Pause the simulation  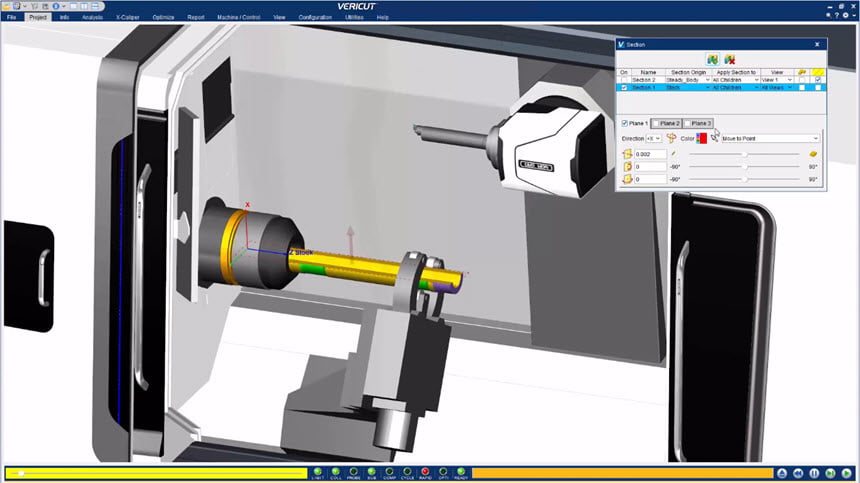click(x=814, y=473)
